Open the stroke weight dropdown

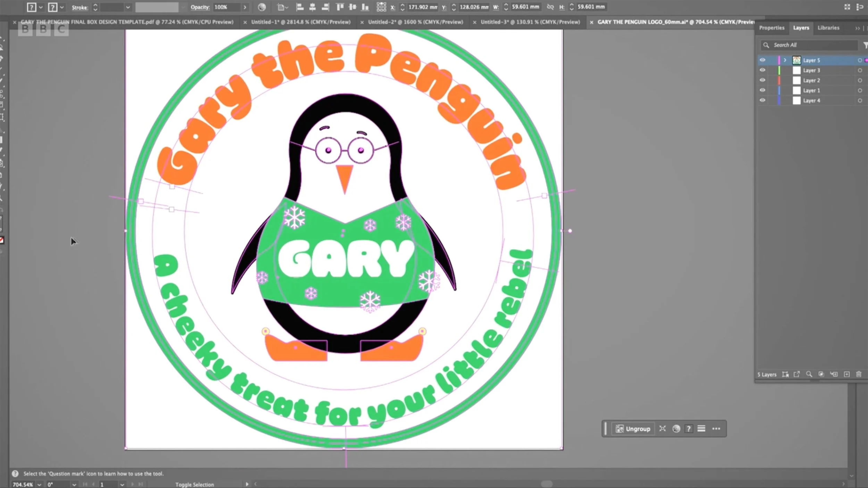point(128,7)
